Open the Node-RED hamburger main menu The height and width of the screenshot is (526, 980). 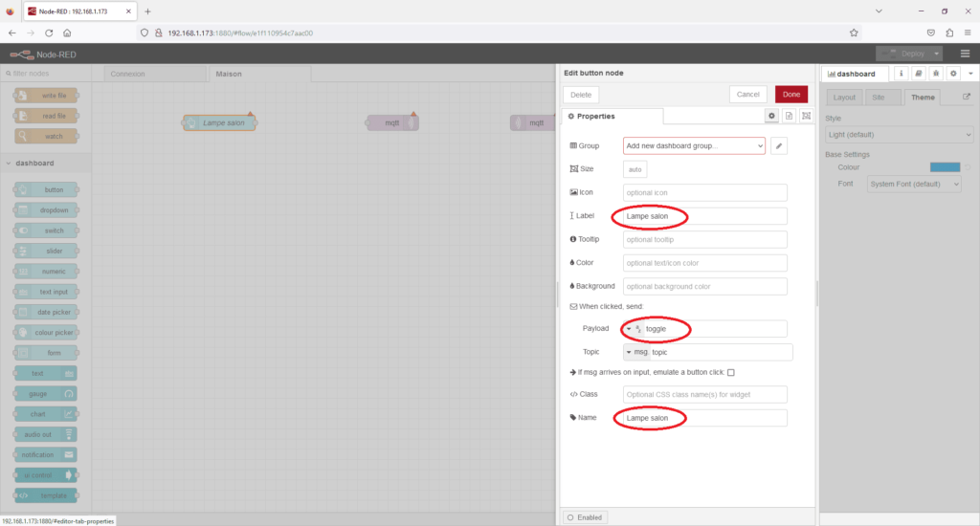pyautogui.click(x=965, y=54)
